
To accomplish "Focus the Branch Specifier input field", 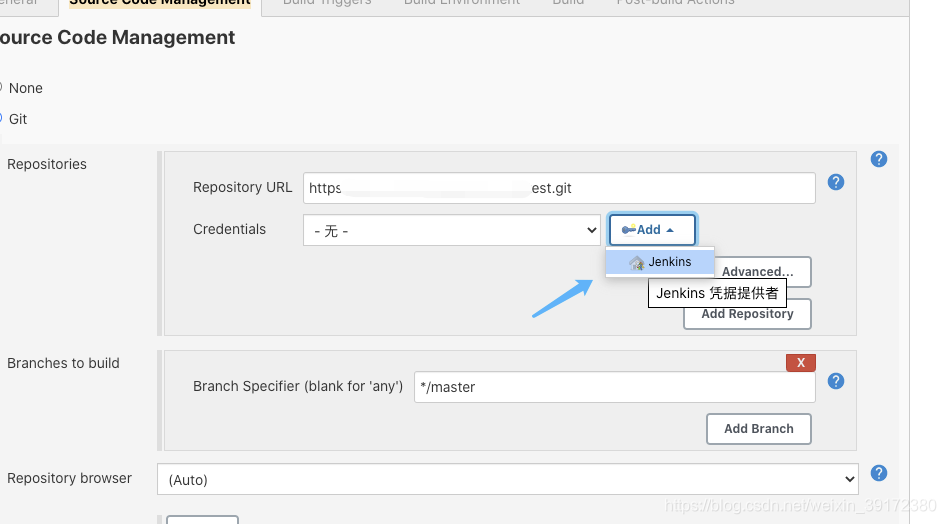I will 614,387.
